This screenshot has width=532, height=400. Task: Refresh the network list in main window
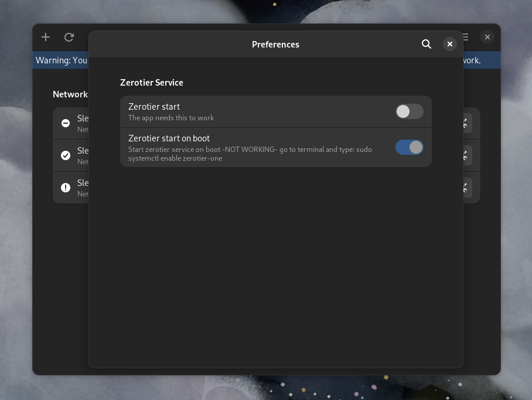coord(69,37)
